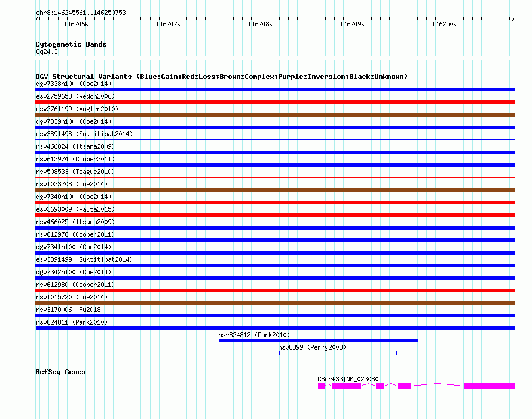Select the DGV Structural Variants track title
Viewport: 532px width, 419px height.
click(221, 77)
